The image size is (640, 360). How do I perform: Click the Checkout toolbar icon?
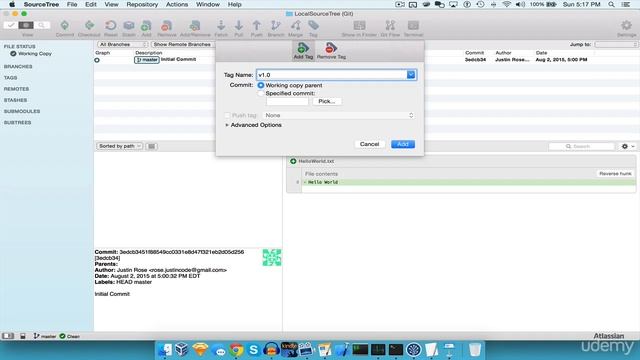89,26
